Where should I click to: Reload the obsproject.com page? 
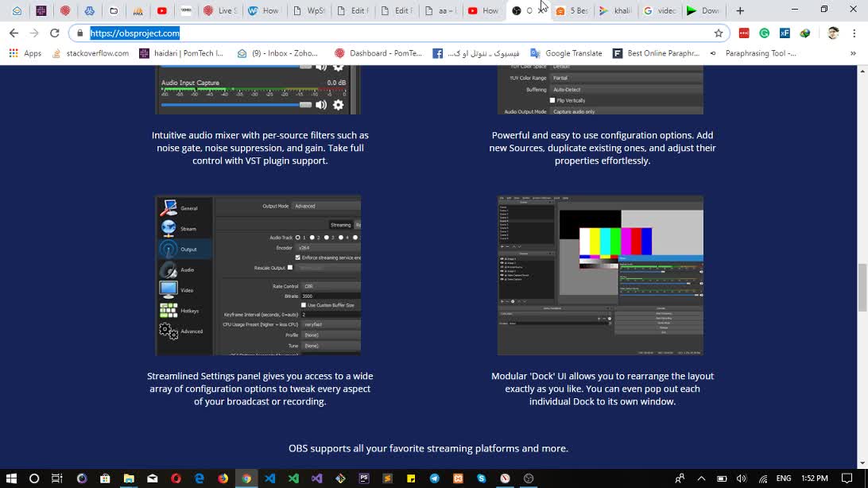(x=55, y=33)
